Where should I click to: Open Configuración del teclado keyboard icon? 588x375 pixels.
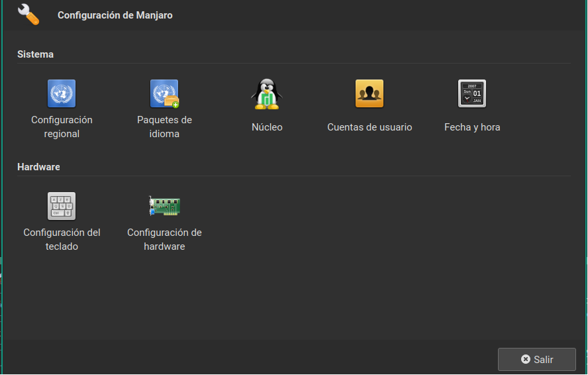tap(62, 206)
